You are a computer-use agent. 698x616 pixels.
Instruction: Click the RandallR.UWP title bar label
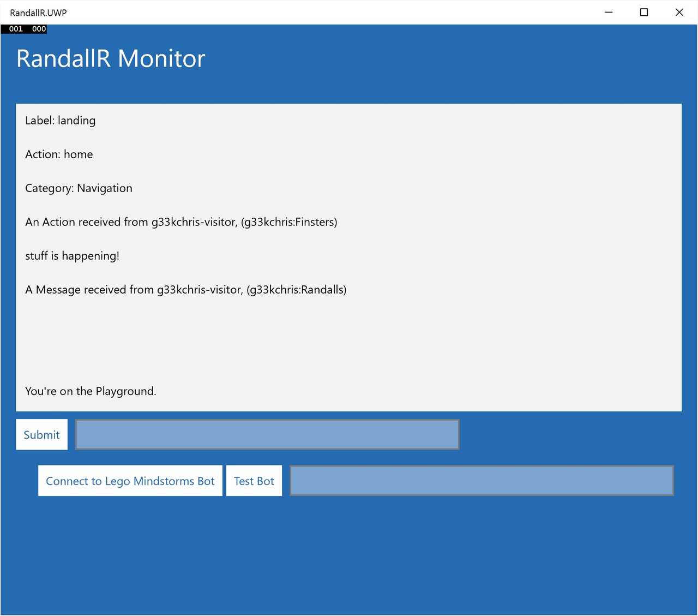pos(38,12)
